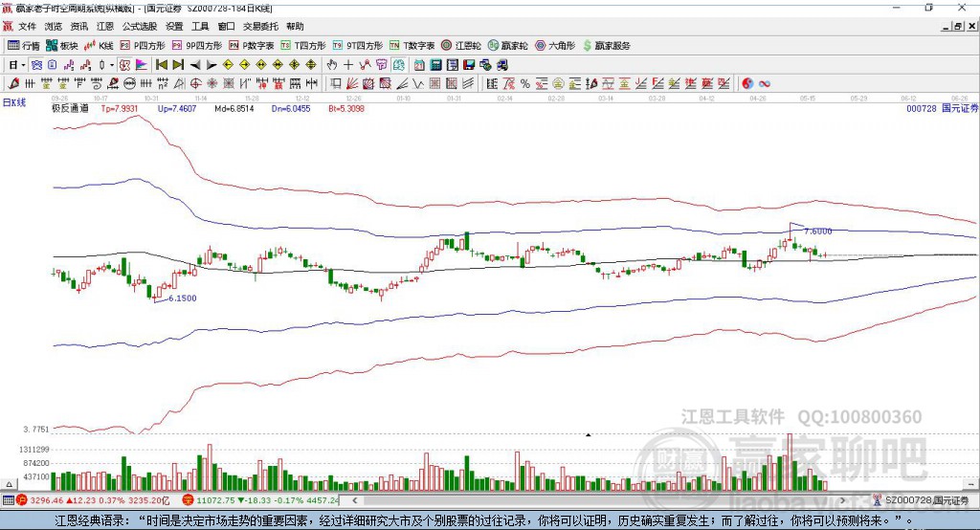Image resolution: width=980 pixels, height=530 pixels.
Task: Open the 公式选股 menu
Action: pos(140,26)
